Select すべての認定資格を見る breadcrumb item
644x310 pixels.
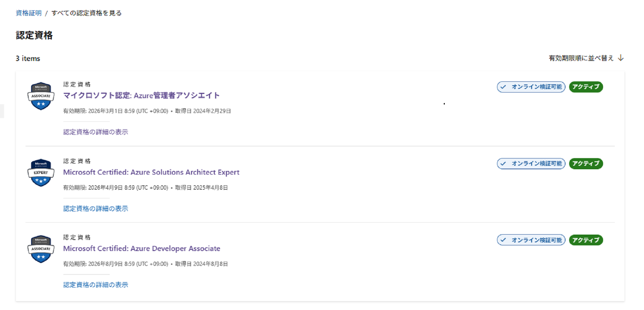(87, 13)
